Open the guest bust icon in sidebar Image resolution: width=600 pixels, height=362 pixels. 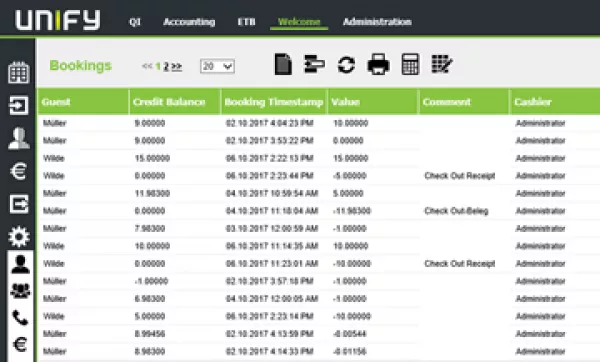click(18, 138)
